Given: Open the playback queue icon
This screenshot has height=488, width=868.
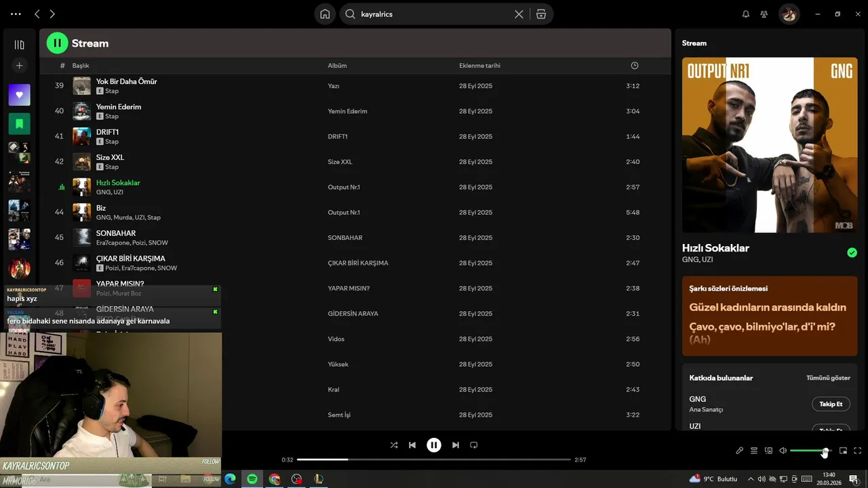Looking at the screenshot, I should click(754, 451).
